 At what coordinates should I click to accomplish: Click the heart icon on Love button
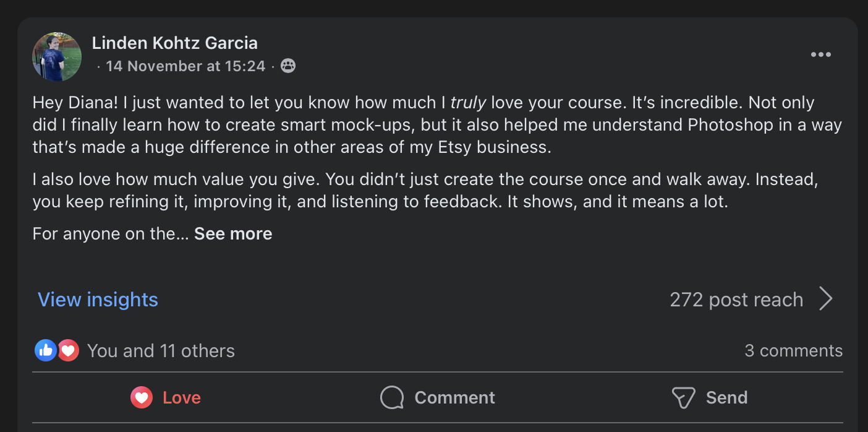coord(142,397)
